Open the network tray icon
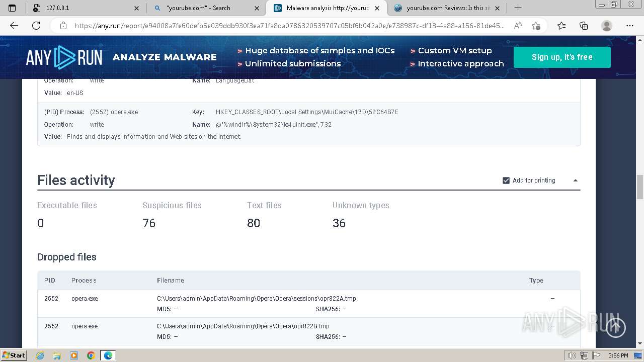The height and width of the screenshot is (362, 644). (584, 355)
